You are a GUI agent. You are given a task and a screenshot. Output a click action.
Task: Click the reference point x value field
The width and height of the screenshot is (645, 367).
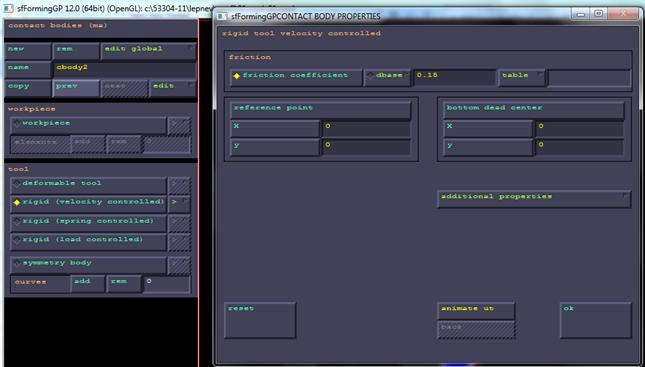366,128
